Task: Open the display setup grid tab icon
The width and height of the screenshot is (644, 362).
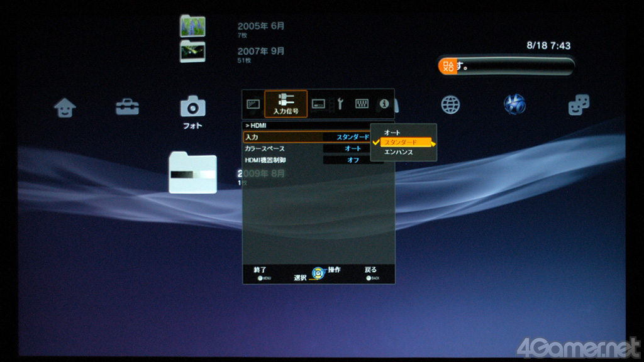Action: [362, 104]
